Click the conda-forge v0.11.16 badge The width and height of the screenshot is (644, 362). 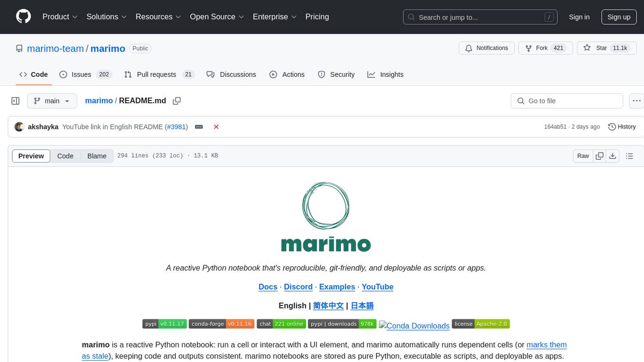click(222, 324)
